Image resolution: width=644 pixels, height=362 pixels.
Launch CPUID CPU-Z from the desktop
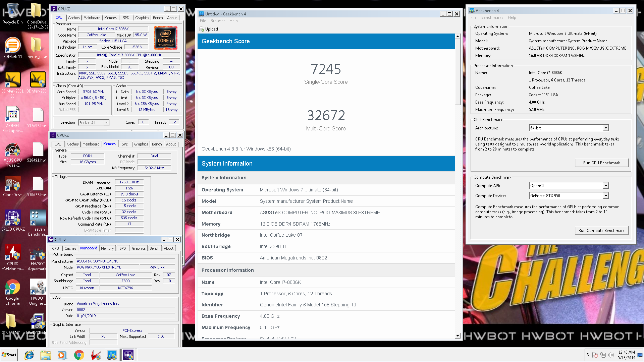(x=13, y=221)
